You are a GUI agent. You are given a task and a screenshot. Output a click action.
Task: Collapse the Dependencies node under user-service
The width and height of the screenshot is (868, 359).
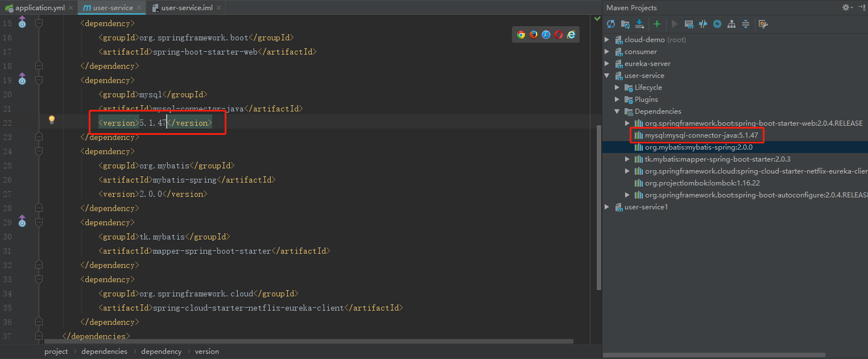tap(617, 111)
